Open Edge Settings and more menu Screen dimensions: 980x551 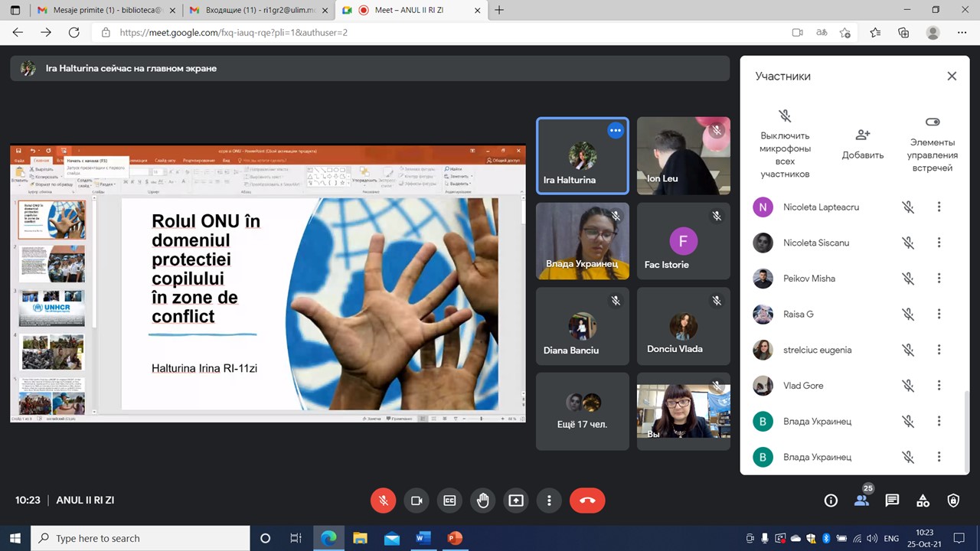point(962,33)
